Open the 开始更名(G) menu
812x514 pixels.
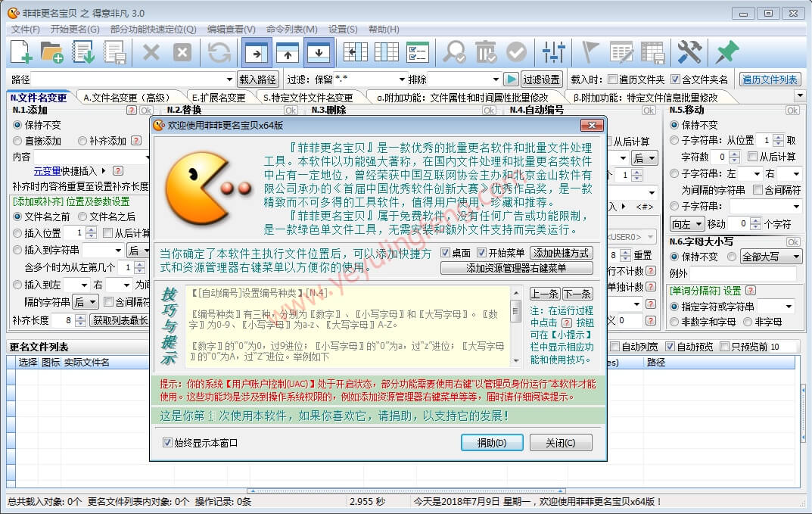point(75,29)
